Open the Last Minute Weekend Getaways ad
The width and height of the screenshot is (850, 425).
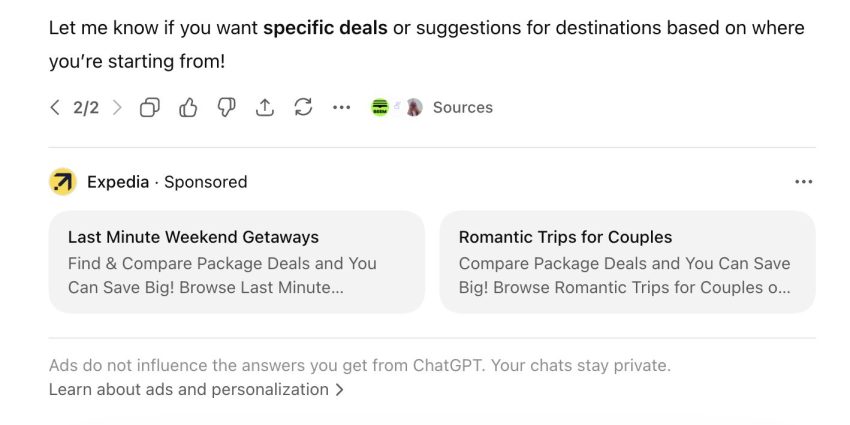point(193,237)
